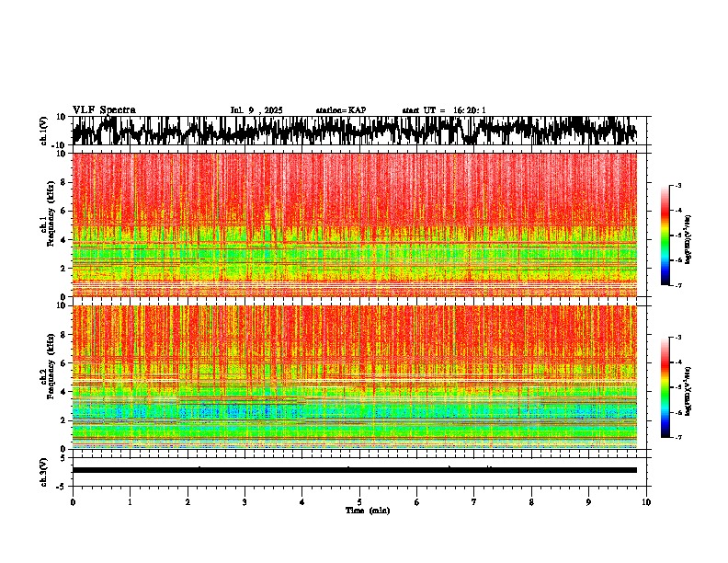Click the "10" at the time axis end

tap(646, 502)
